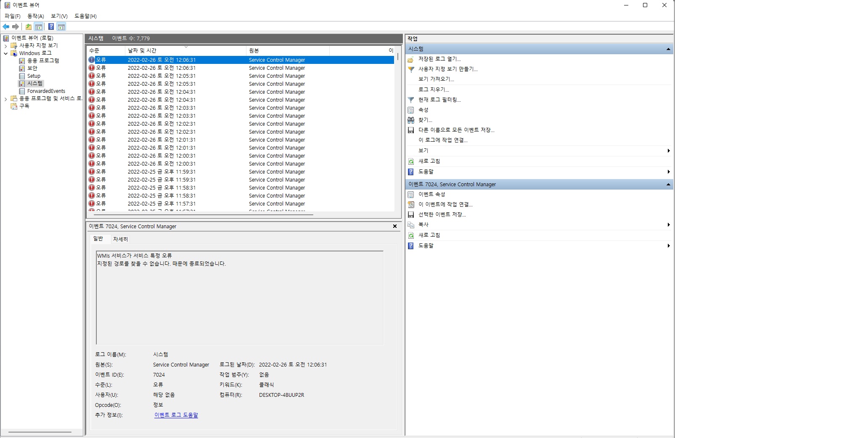Select the 일반 tab
868x438 pixels.
click(98, 239)
